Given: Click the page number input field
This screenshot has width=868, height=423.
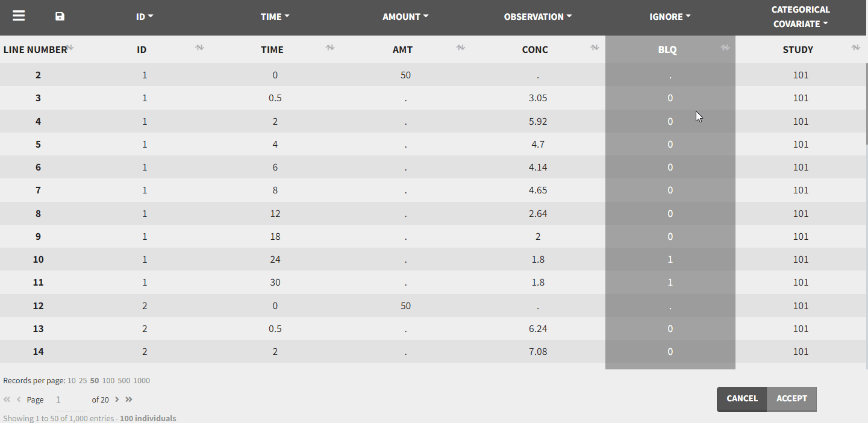Looking at the screenshot, I should 69,400.
